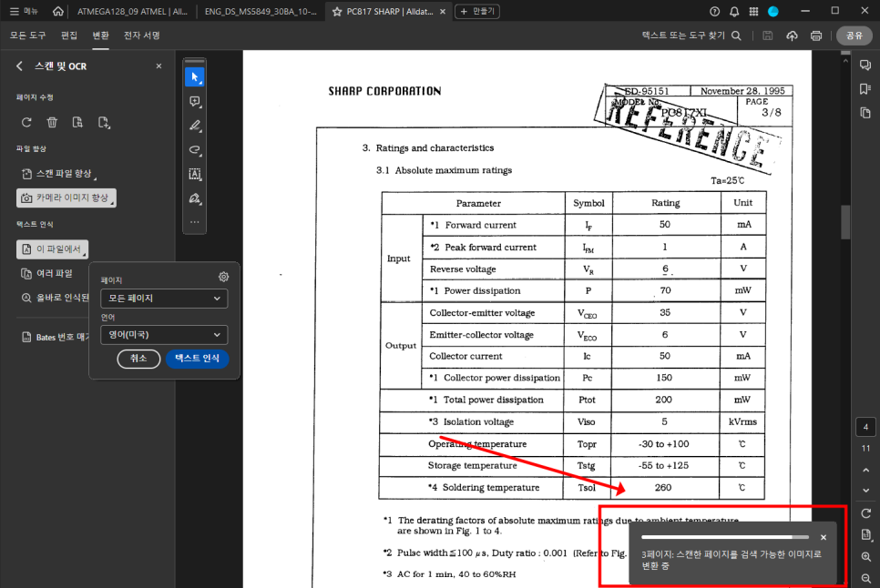The width and height of the screenshot is (880, 588).
Task: Click the extract pages icon
Action: click(77, 122)
